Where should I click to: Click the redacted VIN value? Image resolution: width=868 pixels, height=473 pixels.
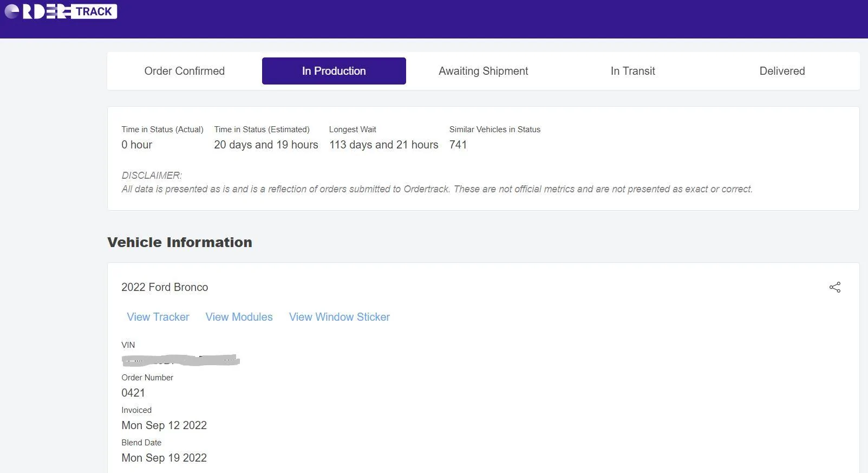coord(181,360)
